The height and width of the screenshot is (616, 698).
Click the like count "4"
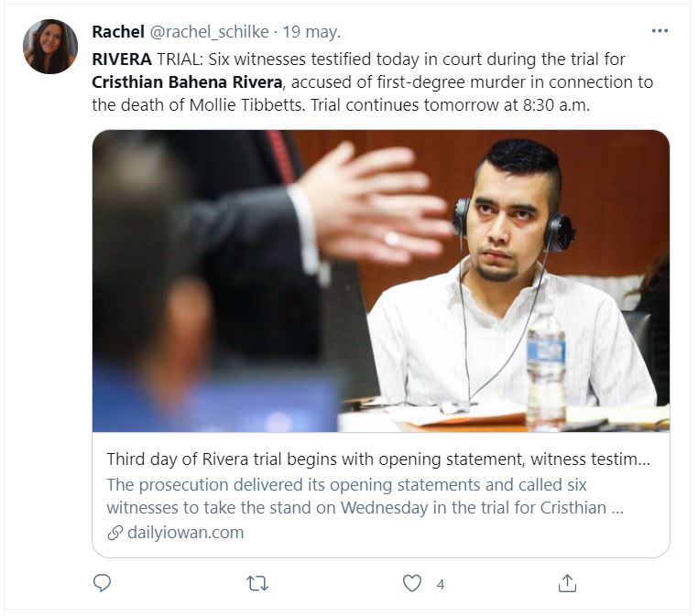point(441,584)
